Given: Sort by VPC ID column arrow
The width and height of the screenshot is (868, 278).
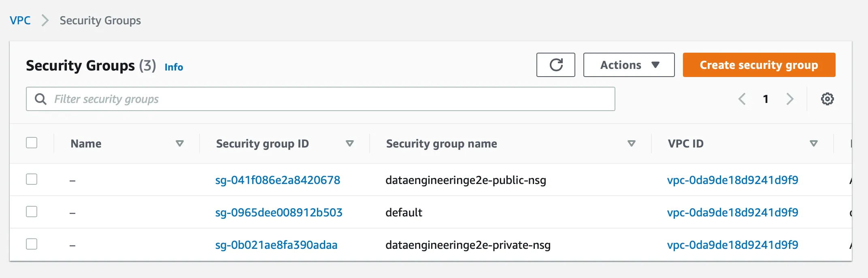Looking at the screenshot, I should pyautogui.click(x=814, y=143).
